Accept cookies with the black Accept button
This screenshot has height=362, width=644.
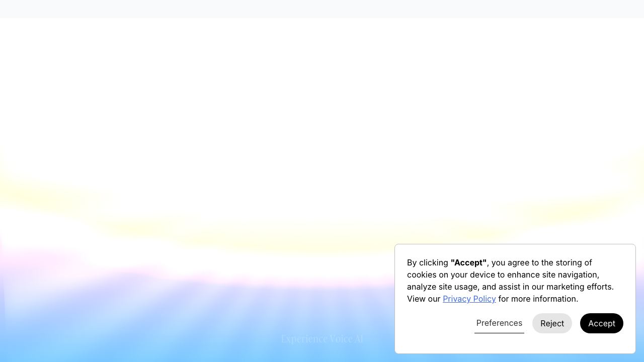[x=601, y=323]
